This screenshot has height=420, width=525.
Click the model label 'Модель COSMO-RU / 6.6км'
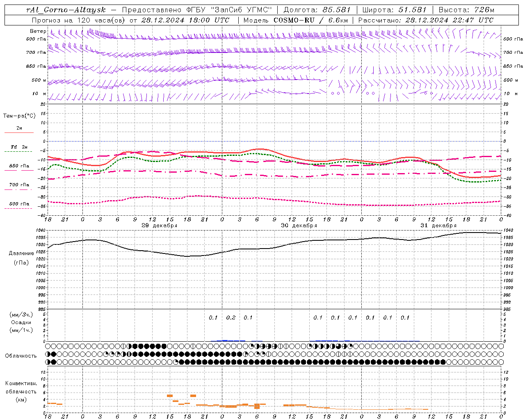click(295, 20)
